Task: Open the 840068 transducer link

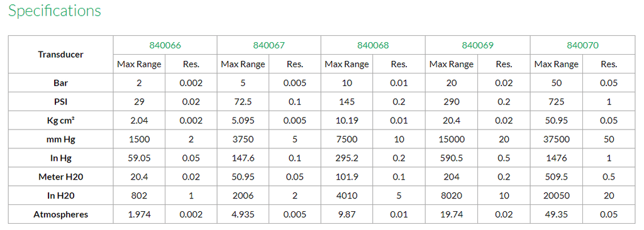Action: click(x=373, y=45)
